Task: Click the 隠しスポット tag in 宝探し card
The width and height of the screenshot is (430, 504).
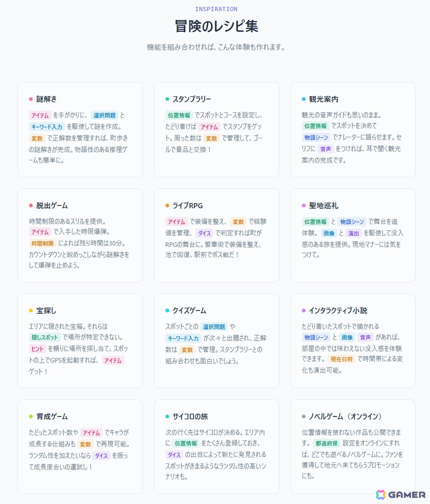Action: click(x=45, y=337)
